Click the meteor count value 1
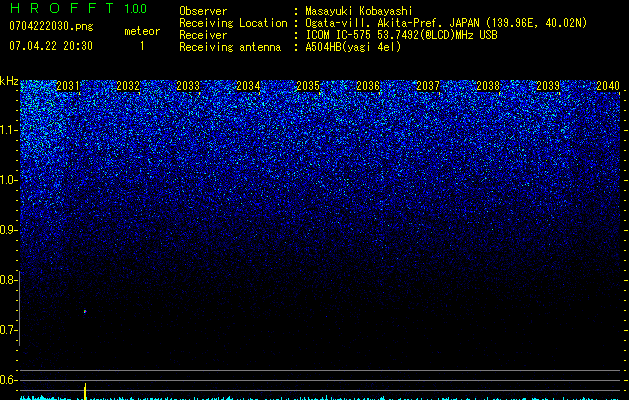 [x=142, y=46]
